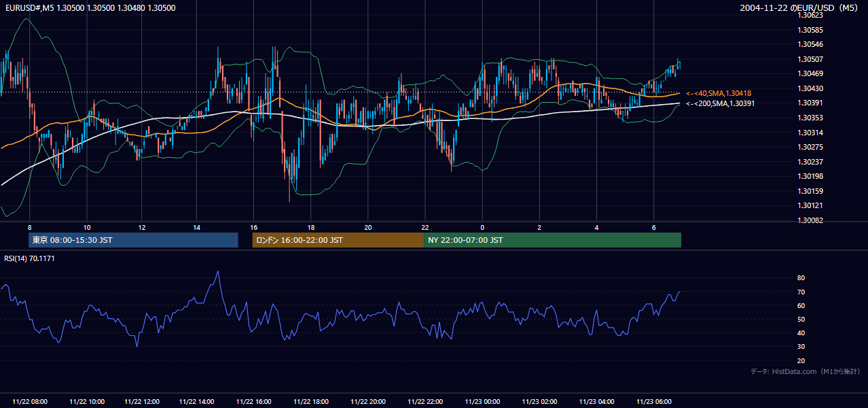Click the RSI 60 level label
The image size is (868, 408).
click(x=801, y=305)
